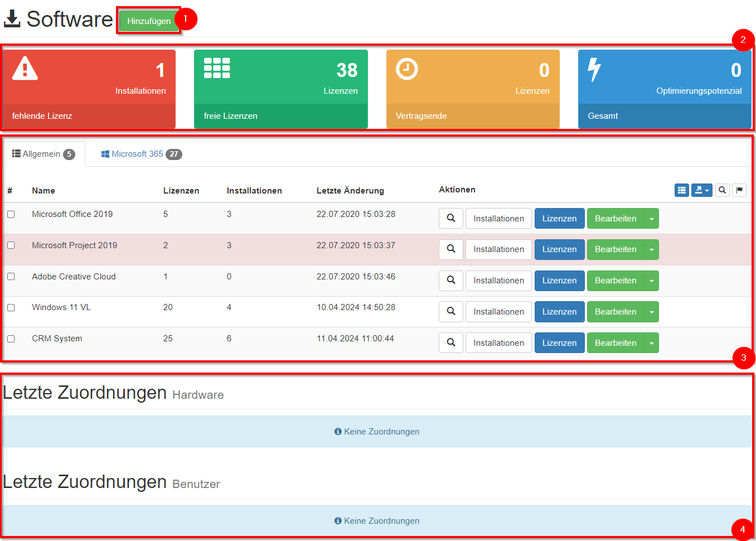Click the Hinzufügen button
Image resolution: width=756 pixels, height=541 pixels.
click(x=148, y=20)
